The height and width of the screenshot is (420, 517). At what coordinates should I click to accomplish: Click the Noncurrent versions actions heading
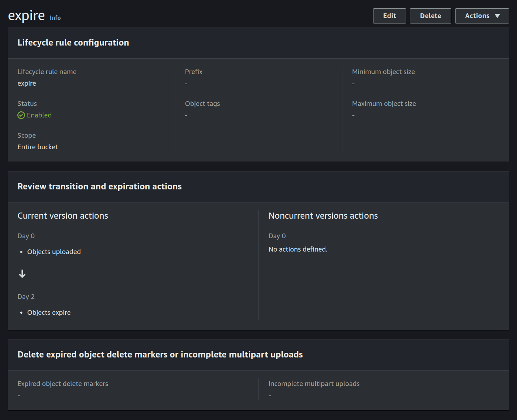click(x=323, y=215)
